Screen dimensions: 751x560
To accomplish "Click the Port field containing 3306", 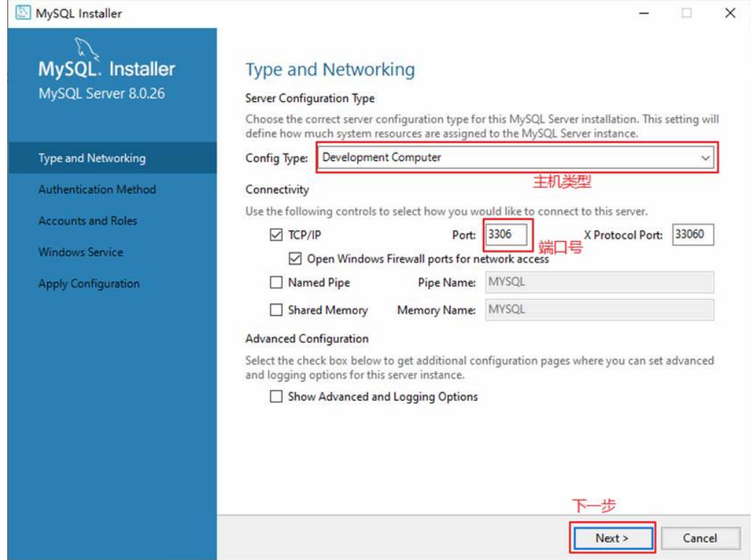I will (x=507, y=234).
